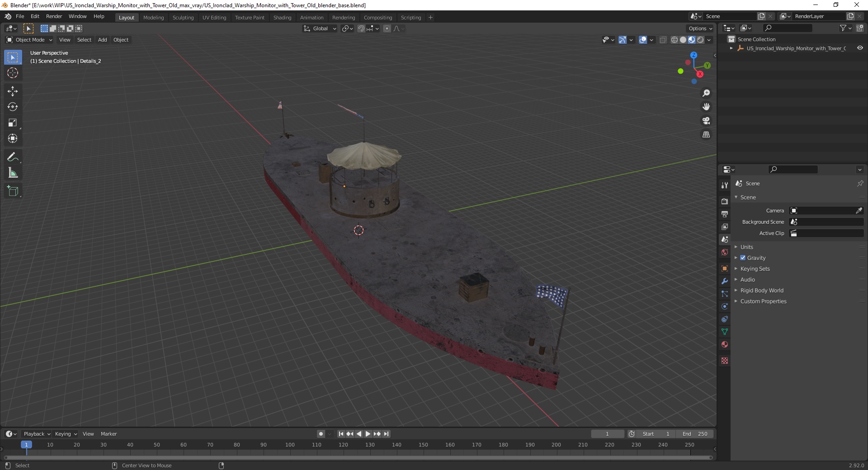This screenshot has height=470, width=868.
Task: Open the Object properties tab
Action: pos(725,268)
